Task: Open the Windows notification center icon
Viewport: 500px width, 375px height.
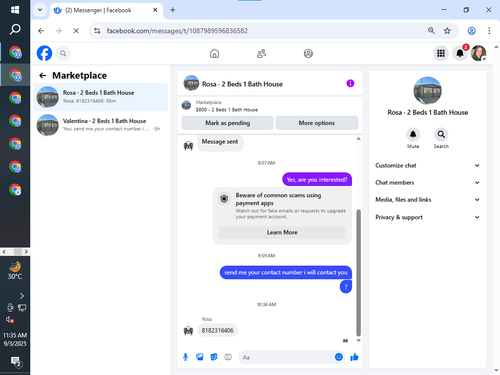Action: tap(16, 361)
